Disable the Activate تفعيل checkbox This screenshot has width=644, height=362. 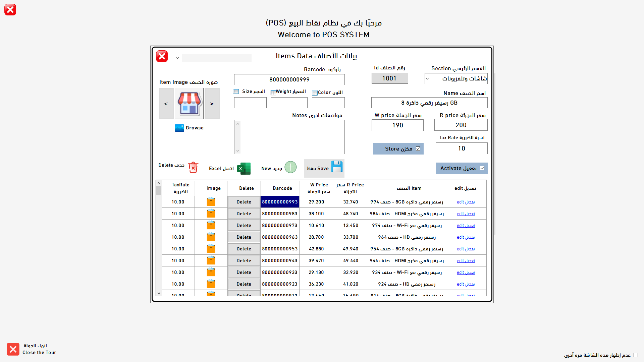(482, 168)
